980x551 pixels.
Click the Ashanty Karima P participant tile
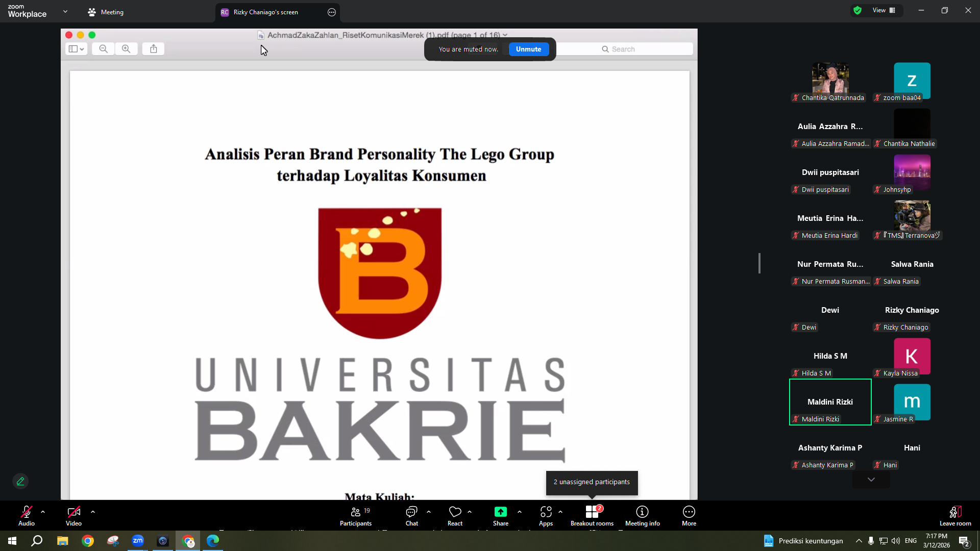coord(830,448)
